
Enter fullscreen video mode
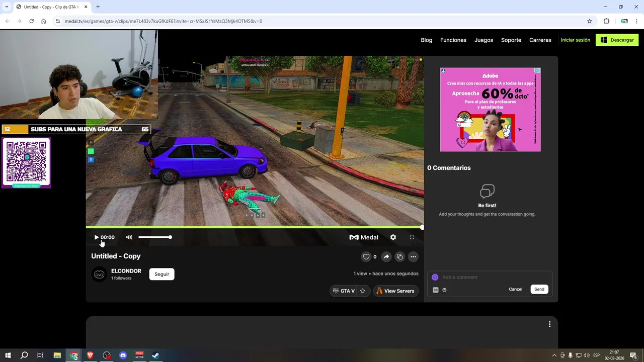pos(412,237)
